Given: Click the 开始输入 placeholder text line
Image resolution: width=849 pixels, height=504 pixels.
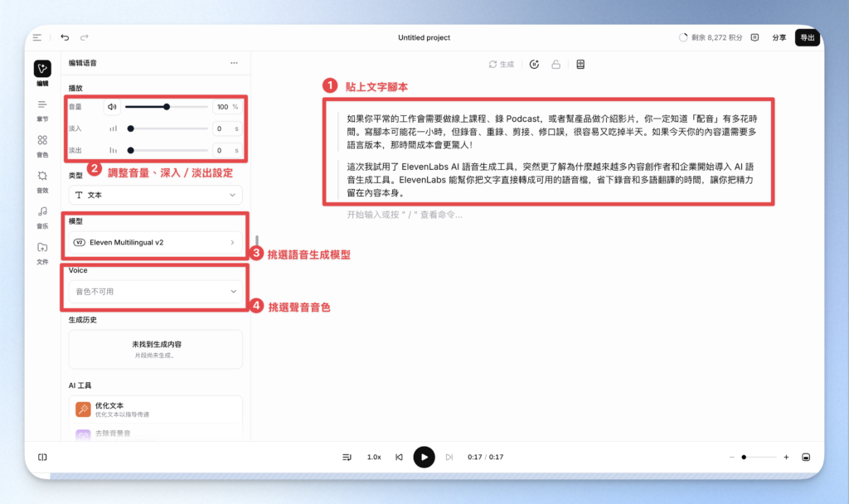Looking at the screenshot, I should (405, 215).
